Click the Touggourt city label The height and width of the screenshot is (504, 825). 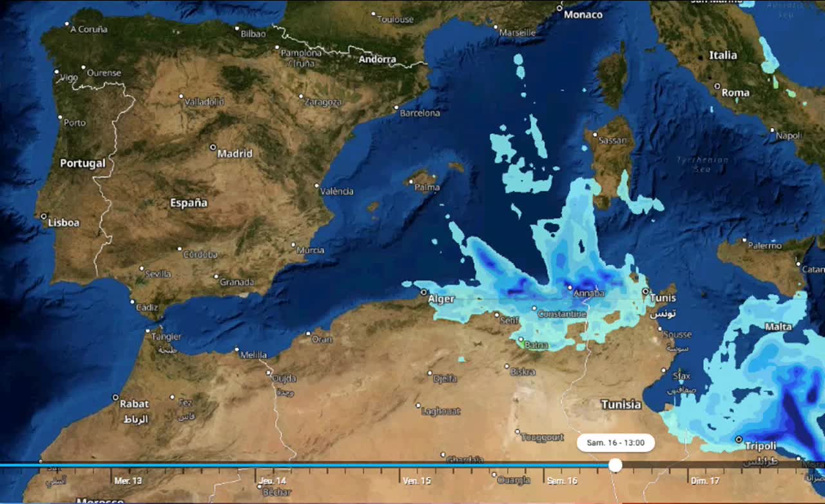coord(543,437)
